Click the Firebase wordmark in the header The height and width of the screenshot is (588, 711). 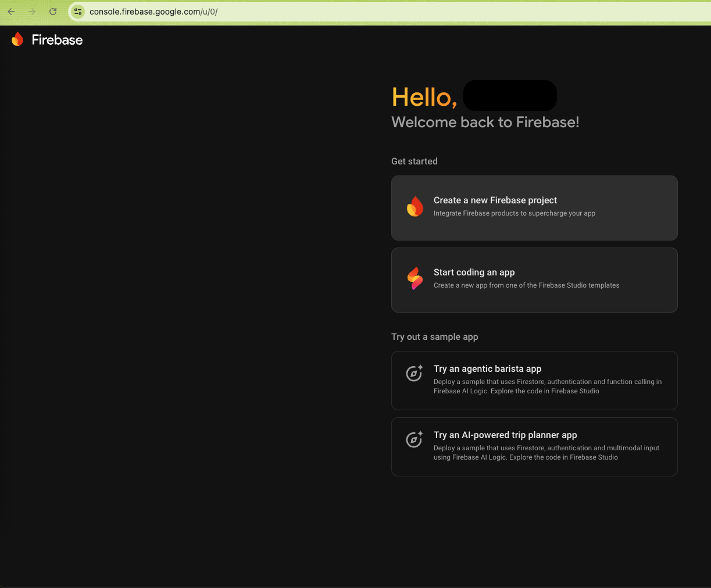[x=57, y=40]
